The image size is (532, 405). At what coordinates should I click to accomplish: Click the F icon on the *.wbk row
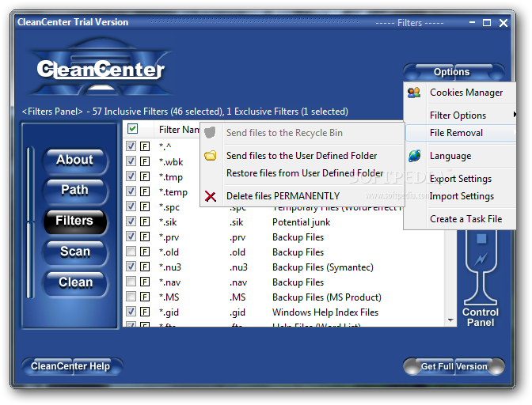click(x=145, y=161)
